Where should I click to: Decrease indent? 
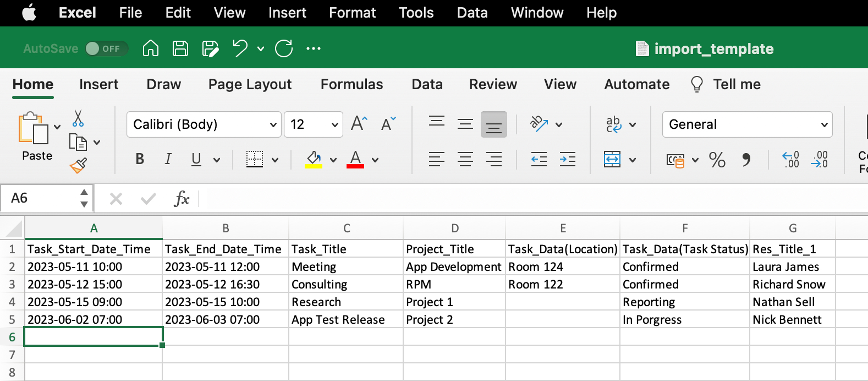[x=539, y=160]
